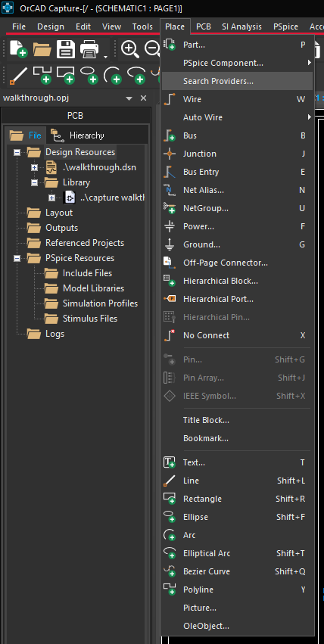Viewport: 324px width, 644px height.
Task: Choose Part... from the Place menu
Action: (x=238, y=45)
